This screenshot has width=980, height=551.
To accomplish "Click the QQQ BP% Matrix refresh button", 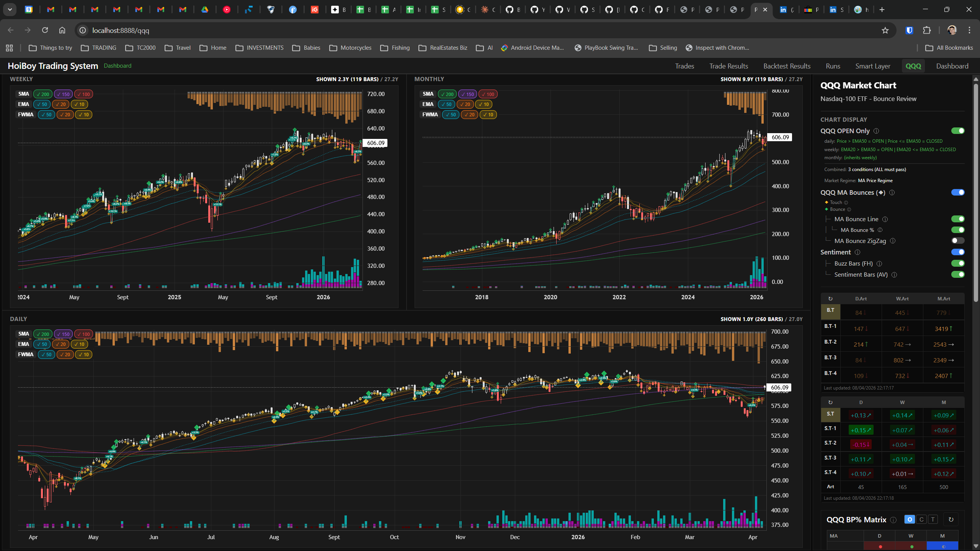I will point(951,520).
